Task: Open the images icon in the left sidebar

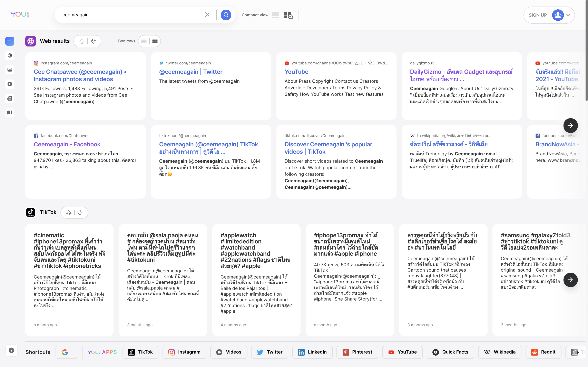Action: coord(10,70)
